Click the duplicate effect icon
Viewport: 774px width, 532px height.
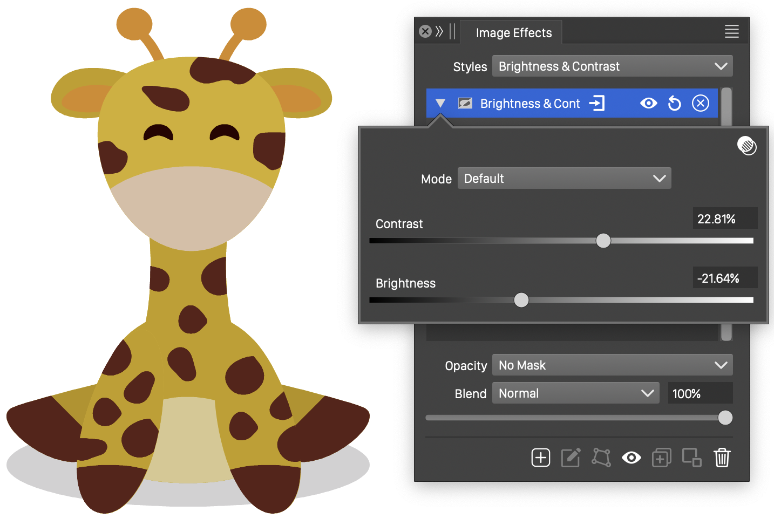coord(661,458)
